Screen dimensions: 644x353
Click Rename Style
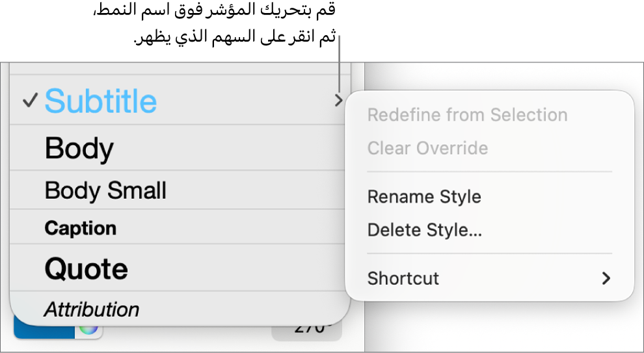point(424,196)
